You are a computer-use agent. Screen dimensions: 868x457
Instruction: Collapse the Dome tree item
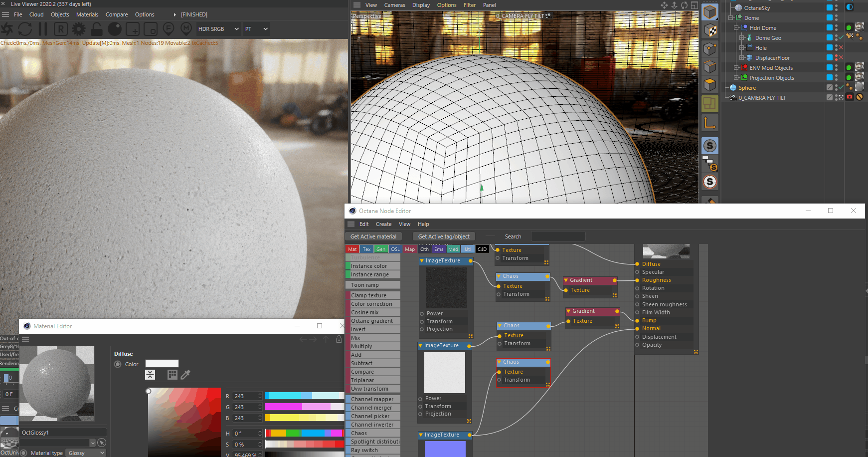(731, 18)
